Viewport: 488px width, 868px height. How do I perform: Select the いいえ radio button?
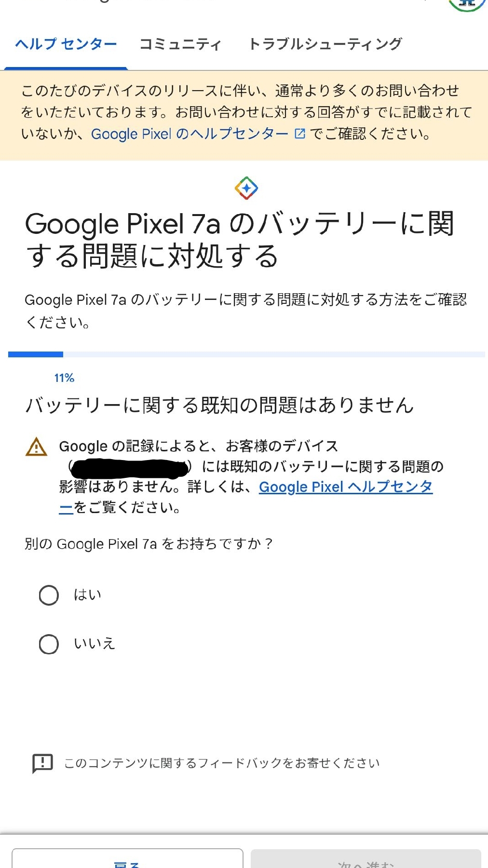click(49, 644)
